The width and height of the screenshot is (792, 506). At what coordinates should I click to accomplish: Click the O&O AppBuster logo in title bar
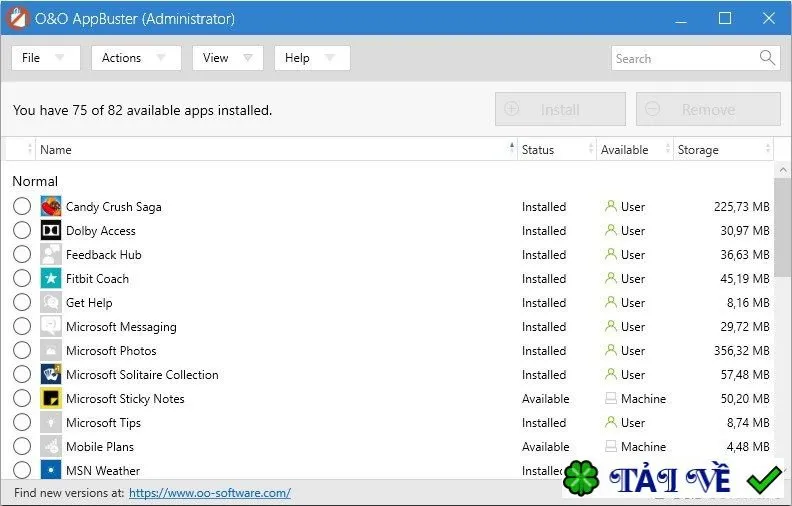coord(18,19)
